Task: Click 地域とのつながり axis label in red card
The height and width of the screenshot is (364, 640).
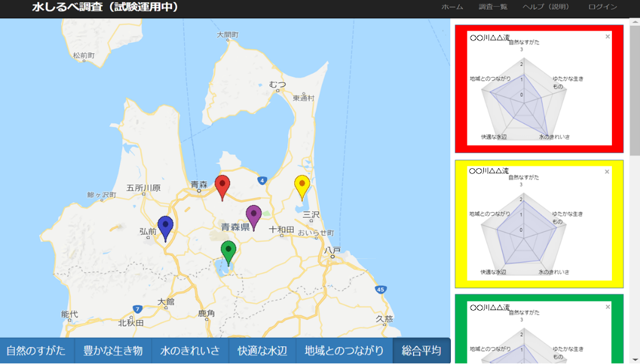Action: (x=490, y=78)
